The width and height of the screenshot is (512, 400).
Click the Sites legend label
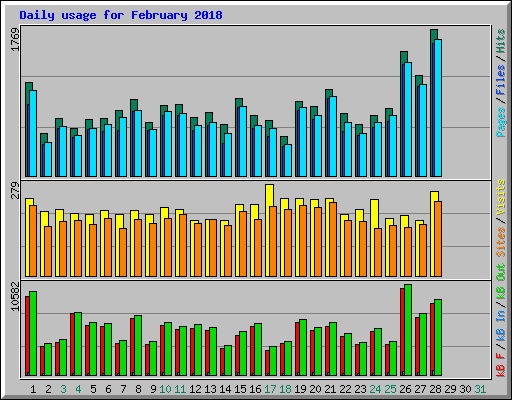coord(501,242)
